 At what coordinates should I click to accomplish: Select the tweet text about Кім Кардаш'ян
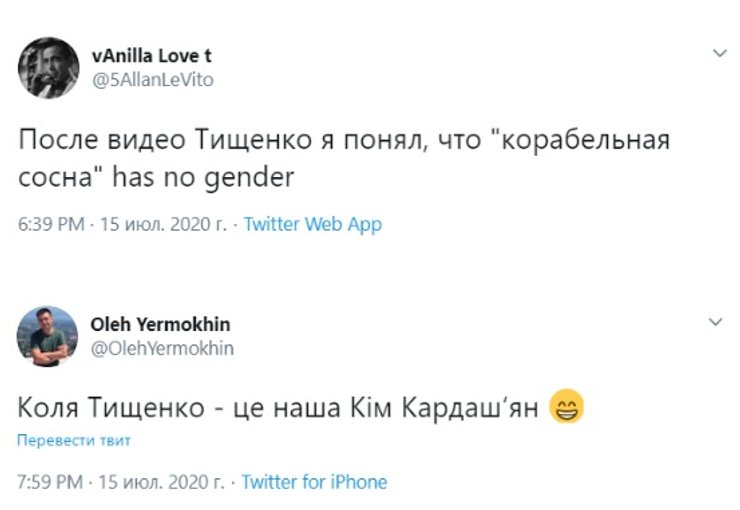tap(280, 409)
